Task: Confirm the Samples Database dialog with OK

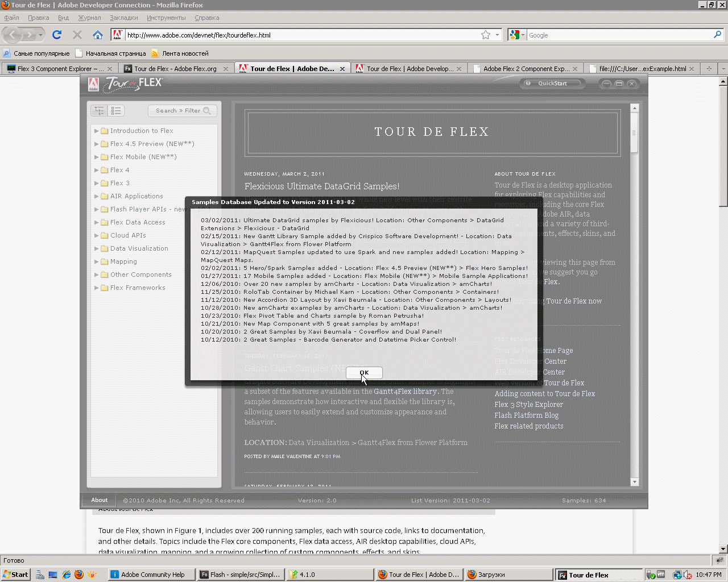Action: pos(364,373)
